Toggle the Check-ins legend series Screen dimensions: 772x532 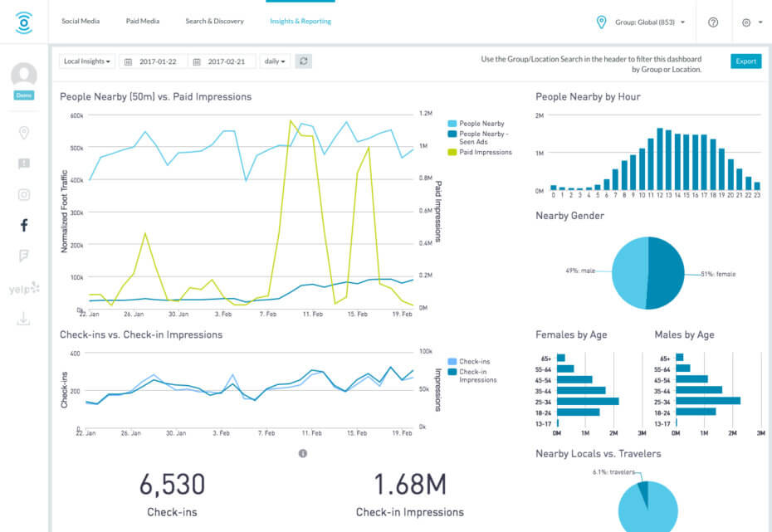coord(473,362)
